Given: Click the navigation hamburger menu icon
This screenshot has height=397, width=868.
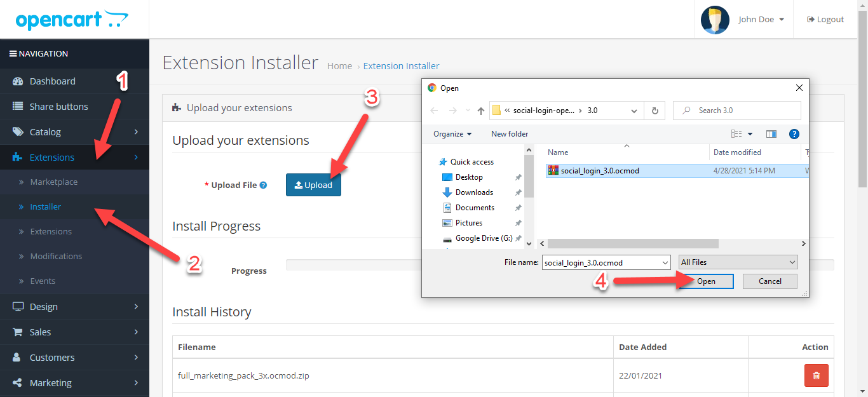Looking at the screenshot, I should (13, 54).
